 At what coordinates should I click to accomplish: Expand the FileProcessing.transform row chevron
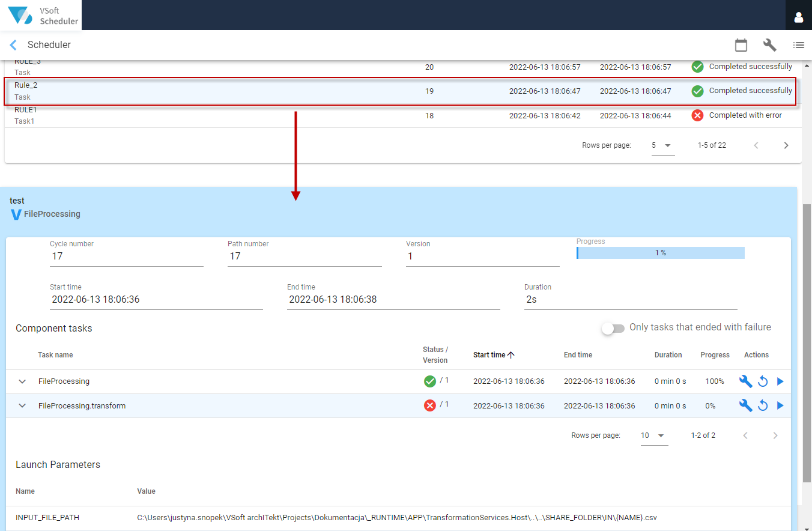click(22, 406)
